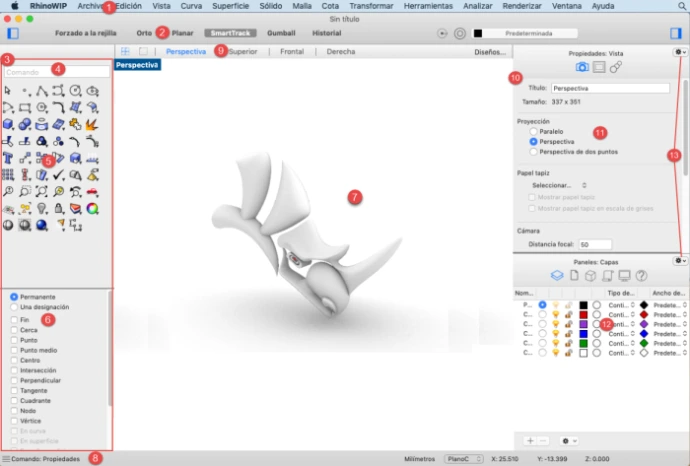
Task: Choose the circle drawing tool
Action: (x=75, y=91)
